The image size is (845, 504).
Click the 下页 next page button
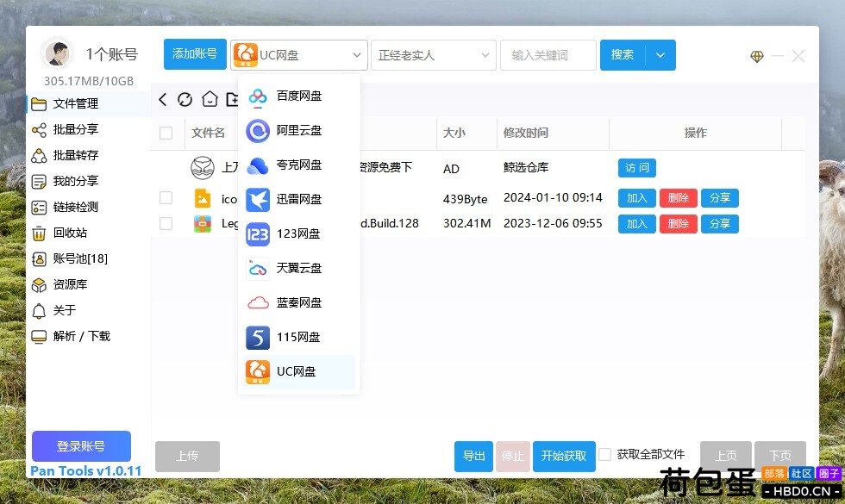pyautogui.click(x=780, y=456)
